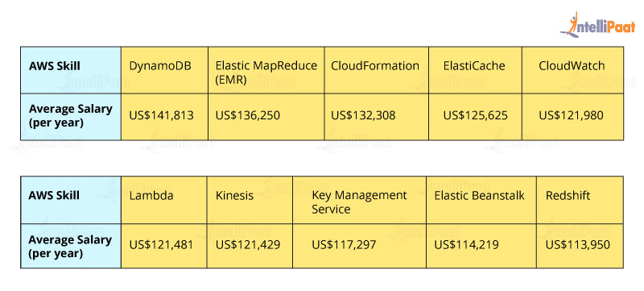The width and height of the screenshot is (644, 291).
Task: Select the Lambda skill cell
Action: [164, 200]
